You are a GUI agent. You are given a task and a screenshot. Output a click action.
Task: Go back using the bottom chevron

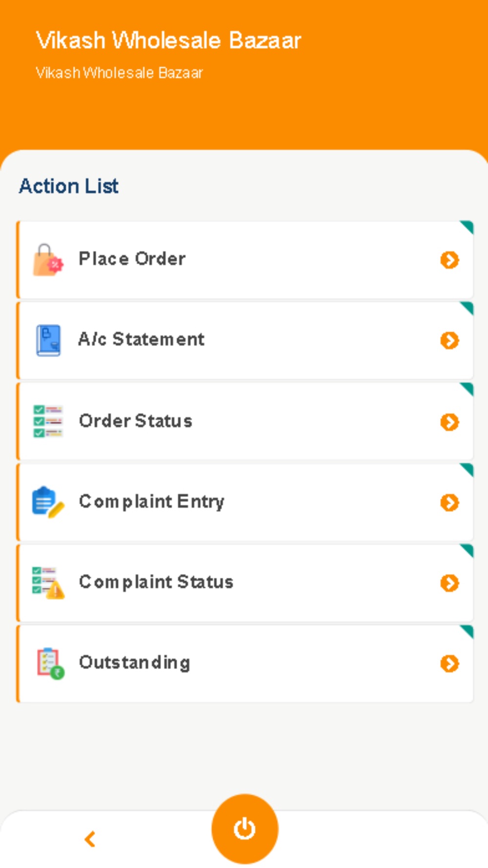coord(90,839)
